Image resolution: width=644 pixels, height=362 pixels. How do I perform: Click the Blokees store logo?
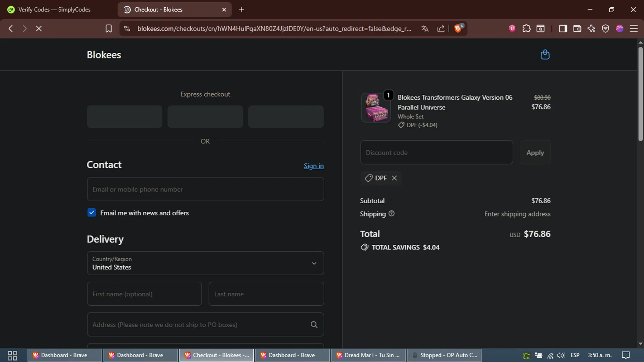[x=104, y=55]
